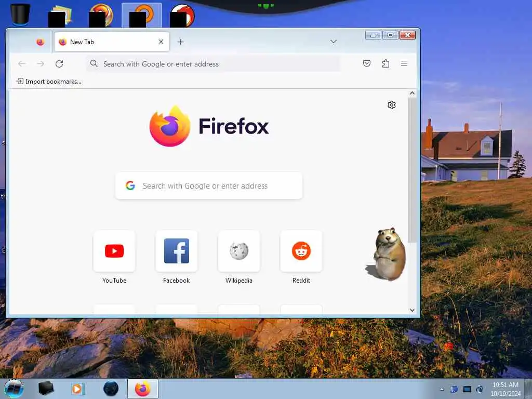532x399 pixels.
Task: Click the Firefox taskbar button
Action: click(143, 389)
